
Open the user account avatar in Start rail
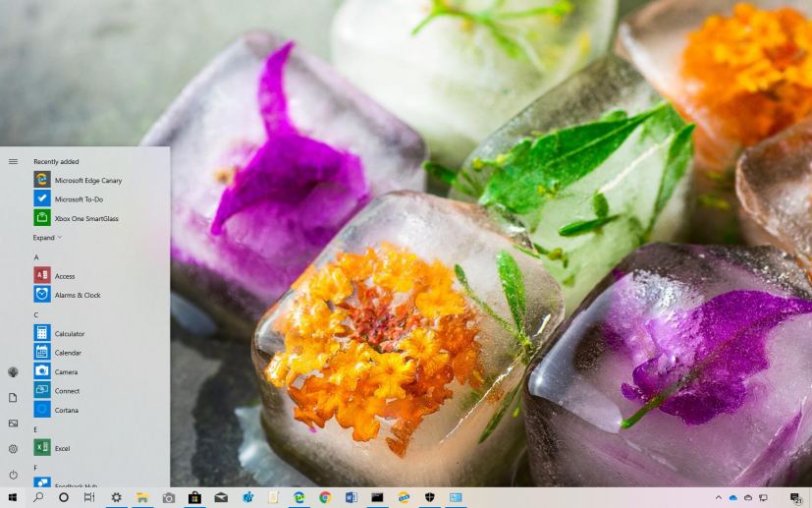pos(13,371)
